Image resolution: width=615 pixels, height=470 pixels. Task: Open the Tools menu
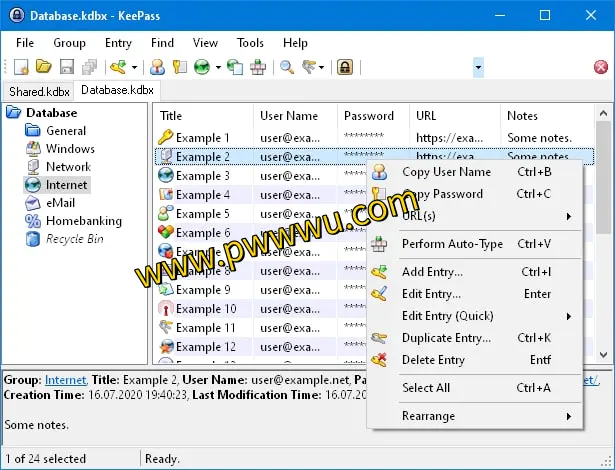coord(250,43)
